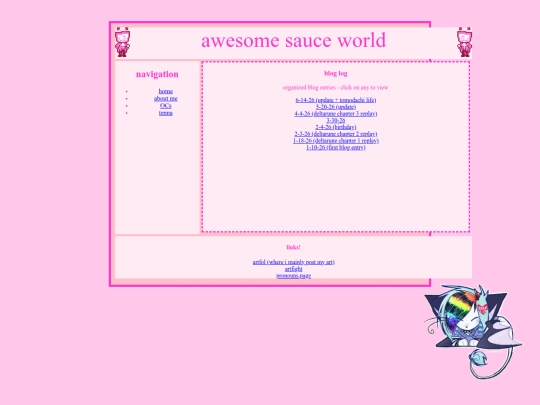Click the pink robot character in the header's right corner
The image size is (540, 405).
[464, 42]
